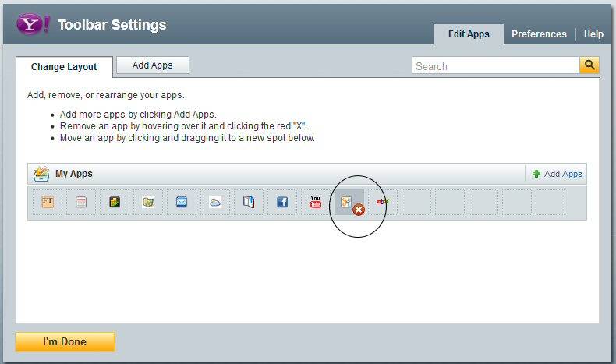Select the Change Layout tab

tap(64, 67)
